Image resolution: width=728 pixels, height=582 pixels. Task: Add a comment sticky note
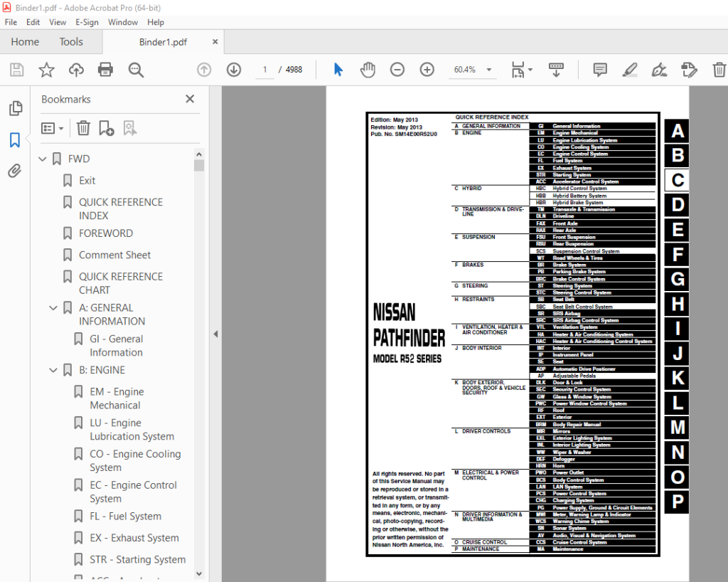[x=600, y=70]
